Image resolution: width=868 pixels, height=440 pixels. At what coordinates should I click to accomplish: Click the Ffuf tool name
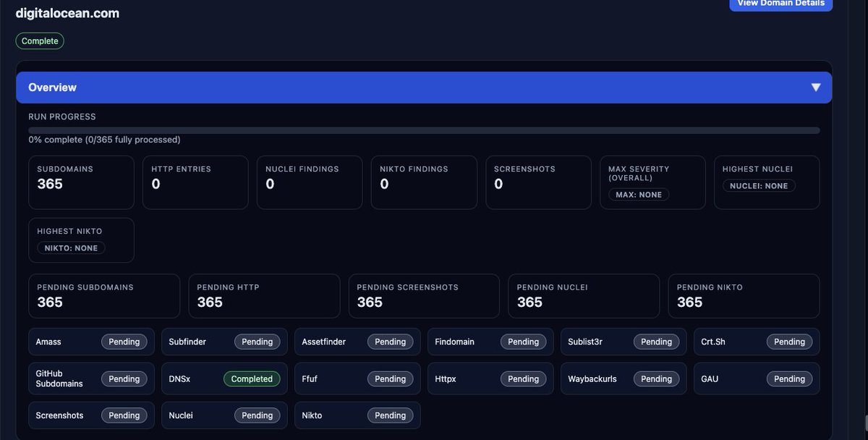click(x=309, y=378)
